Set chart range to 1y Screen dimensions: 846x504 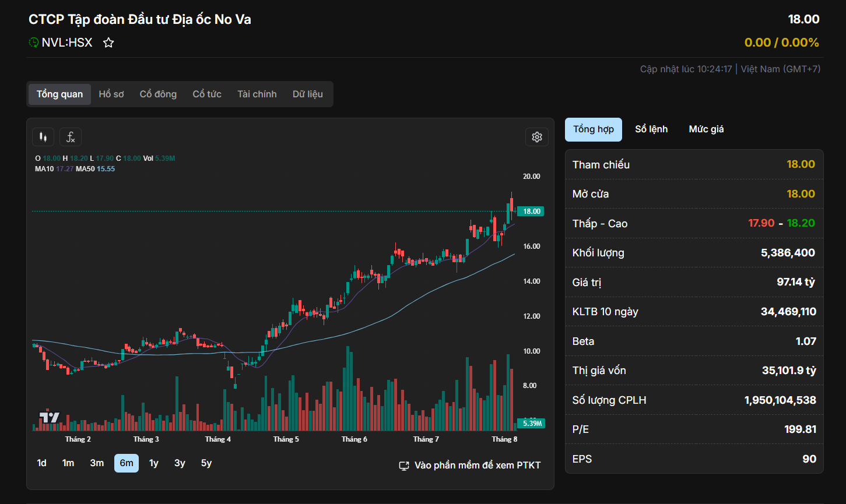[x=154, y=463]
